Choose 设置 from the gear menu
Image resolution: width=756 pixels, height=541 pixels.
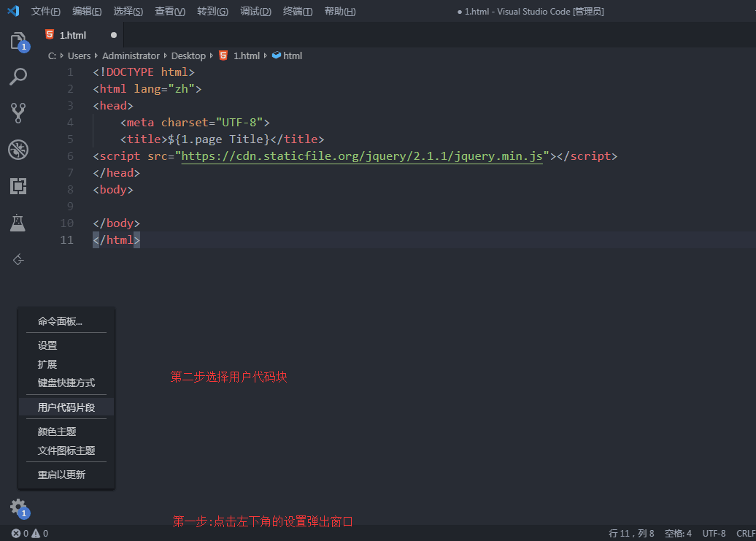66,346
